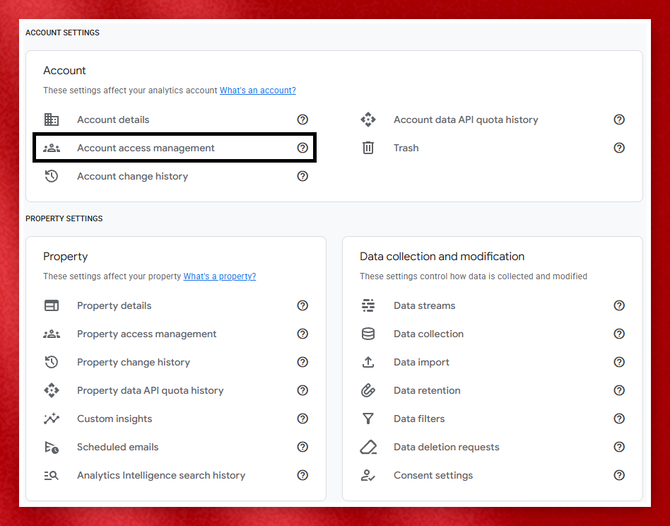Click the Data filters funnel icon
This screenshot has height=526, width=670.
368,418
